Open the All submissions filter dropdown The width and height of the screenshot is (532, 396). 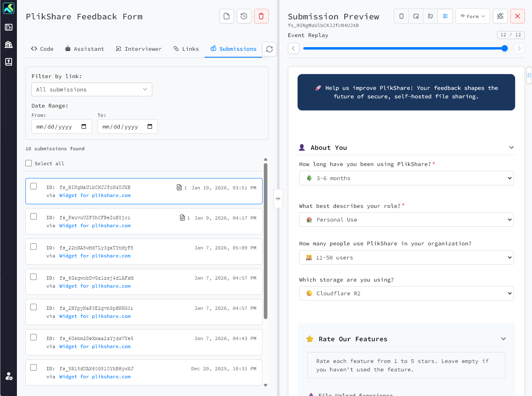pos(91,89)
